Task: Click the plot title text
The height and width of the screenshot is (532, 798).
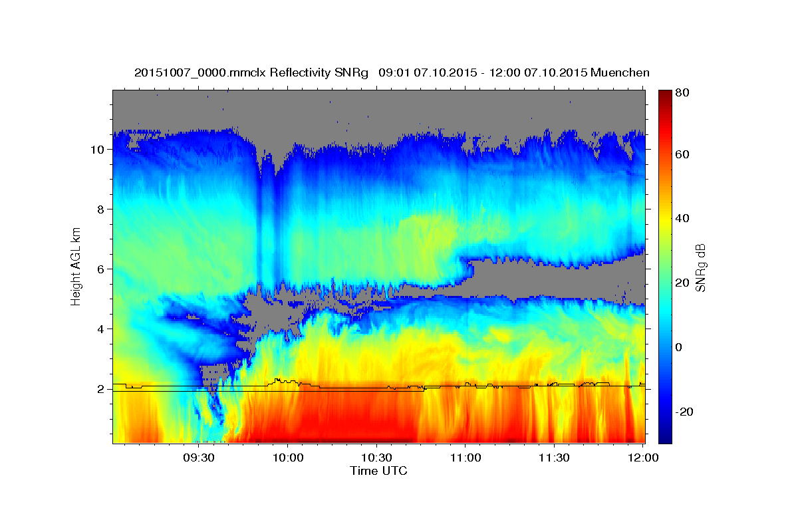Action: pyautogui.click(x=392, y=72)
